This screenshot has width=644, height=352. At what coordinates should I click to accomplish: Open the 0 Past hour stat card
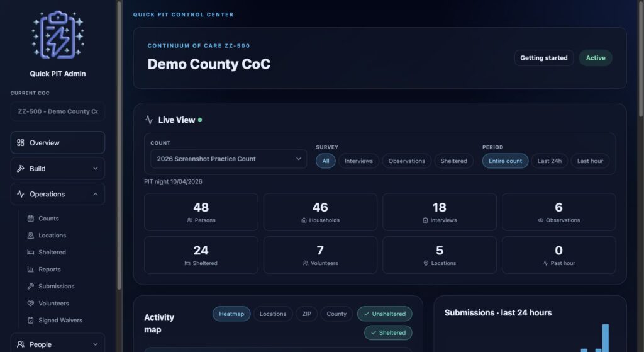tap(558, 255)
